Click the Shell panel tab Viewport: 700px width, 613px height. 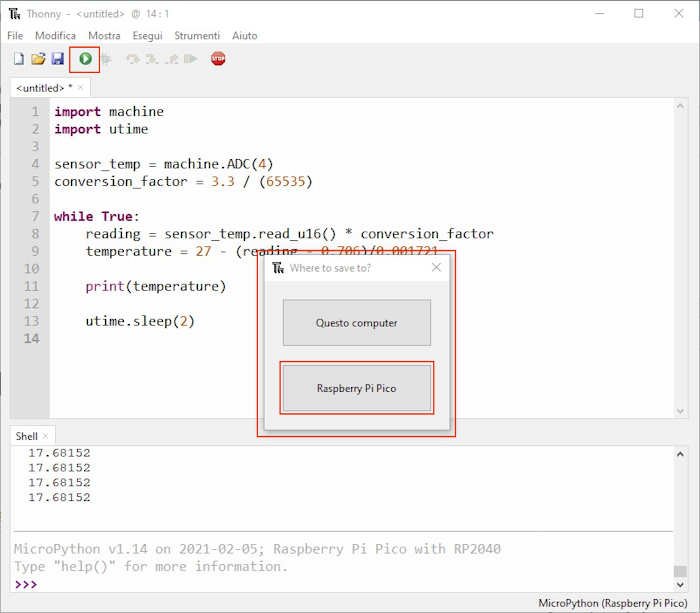coord(26,436)
